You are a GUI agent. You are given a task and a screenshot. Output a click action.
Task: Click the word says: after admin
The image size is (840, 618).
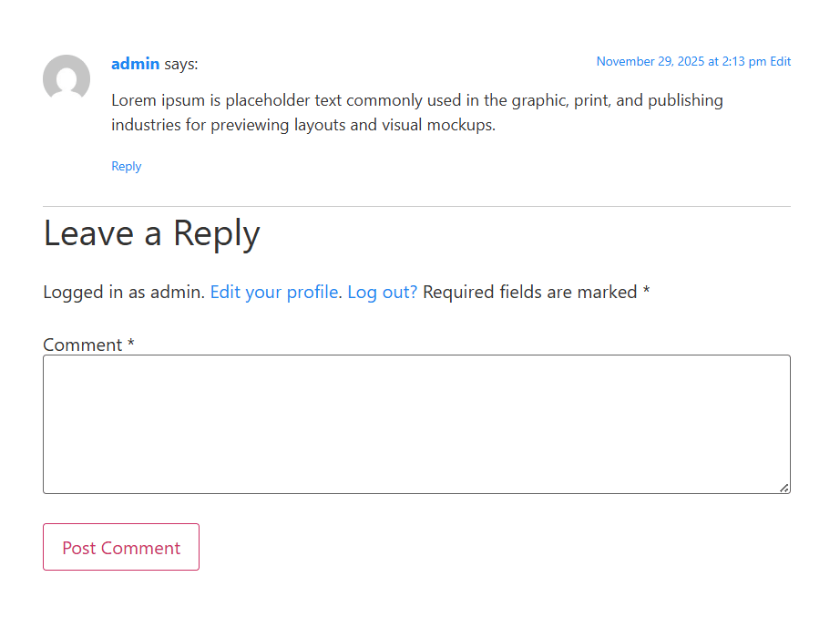click(181, 64)
